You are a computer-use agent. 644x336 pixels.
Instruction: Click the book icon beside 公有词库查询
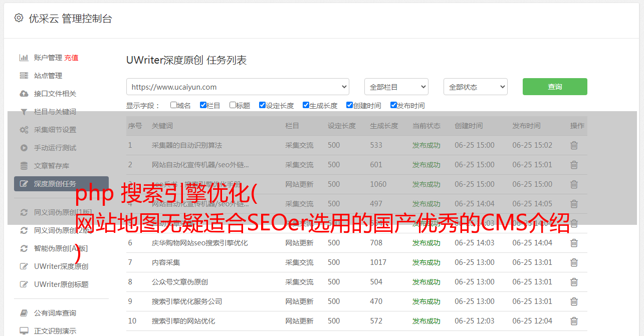tap(24, 313)
